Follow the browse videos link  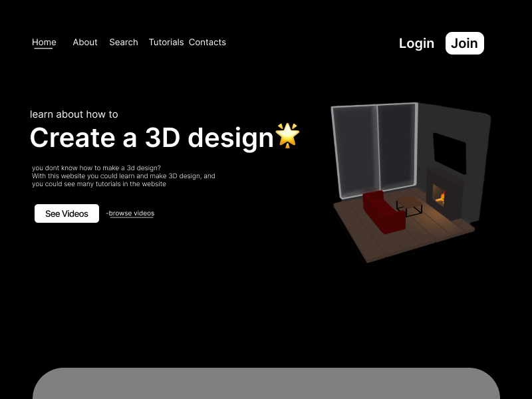coord(131,213)
